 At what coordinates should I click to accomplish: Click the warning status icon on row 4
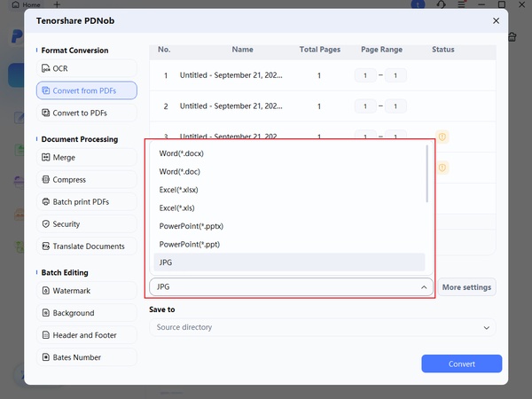pos(442,168)
